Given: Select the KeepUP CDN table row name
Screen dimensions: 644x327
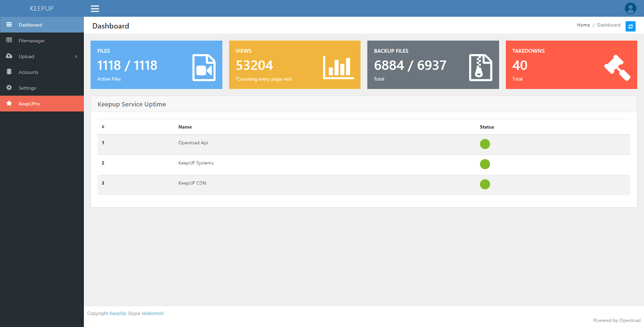Looking at the screenshot, I should point(192,183).
